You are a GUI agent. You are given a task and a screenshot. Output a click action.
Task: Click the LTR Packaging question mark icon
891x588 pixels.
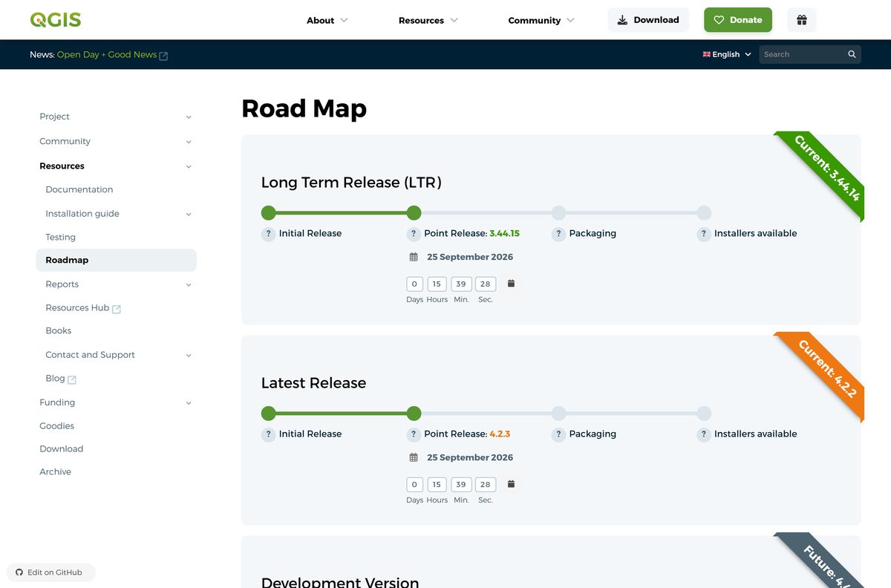point(558,234)
